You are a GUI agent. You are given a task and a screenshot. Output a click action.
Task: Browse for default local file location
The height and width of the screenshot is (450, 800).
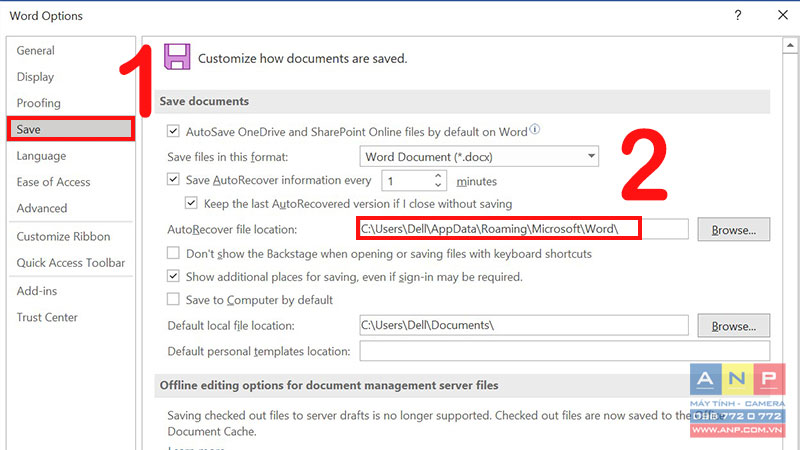734,326
